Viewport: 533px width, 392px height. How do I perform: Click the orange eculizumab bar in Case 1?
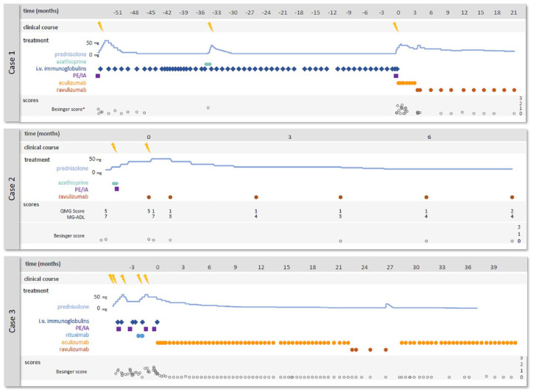pyautogui.click(x=406, y=83)
